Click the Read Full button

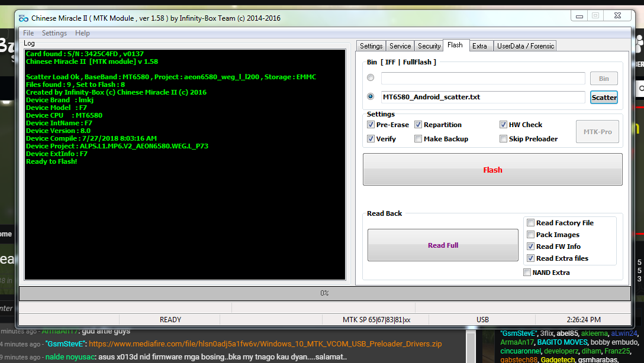443,245
